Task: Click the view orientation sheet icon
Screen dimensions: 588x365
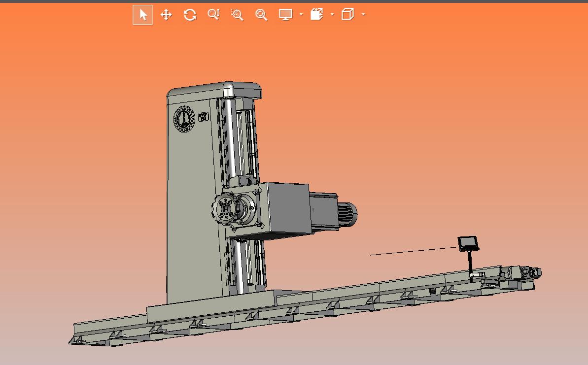Action: tap(316, 15)
